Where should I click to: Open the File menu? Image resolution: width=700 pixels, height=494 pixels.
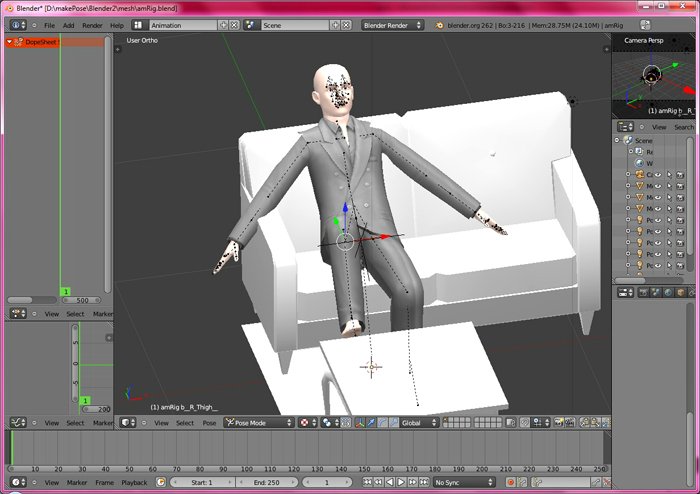(x=49, y=25)
